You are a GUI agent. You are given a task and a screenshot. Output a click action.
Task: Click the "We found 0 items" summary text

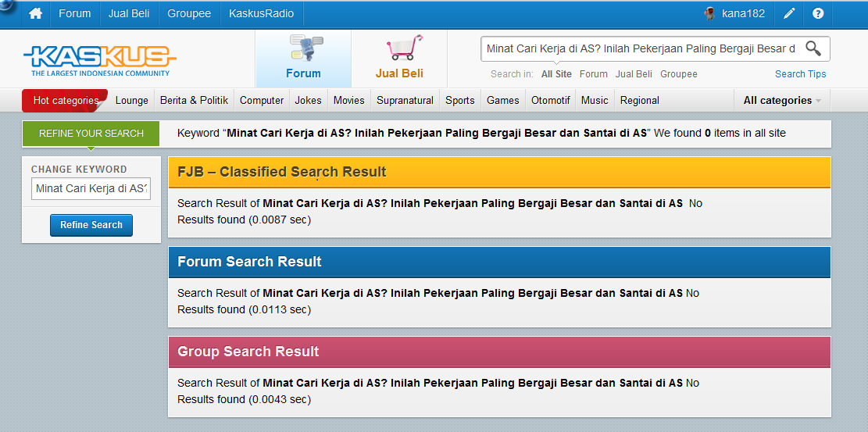[x=699, y=133]
